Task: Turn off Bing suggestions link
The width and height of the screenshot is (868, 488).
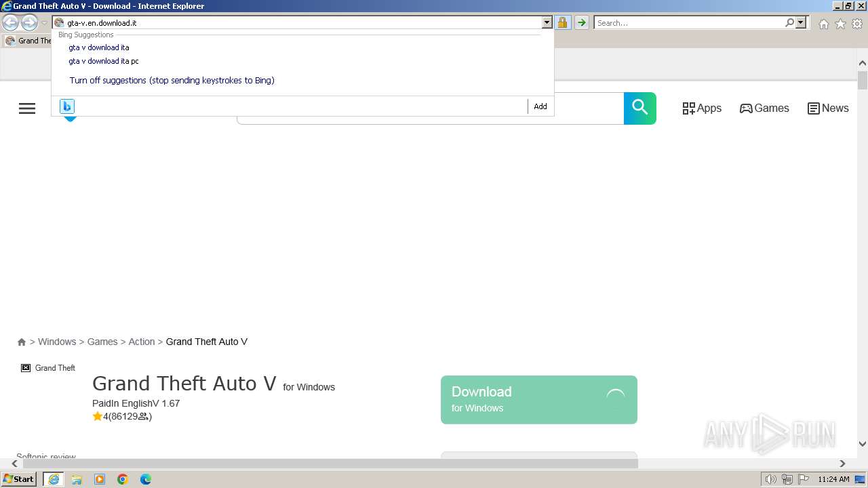Action: pos(172,80)
